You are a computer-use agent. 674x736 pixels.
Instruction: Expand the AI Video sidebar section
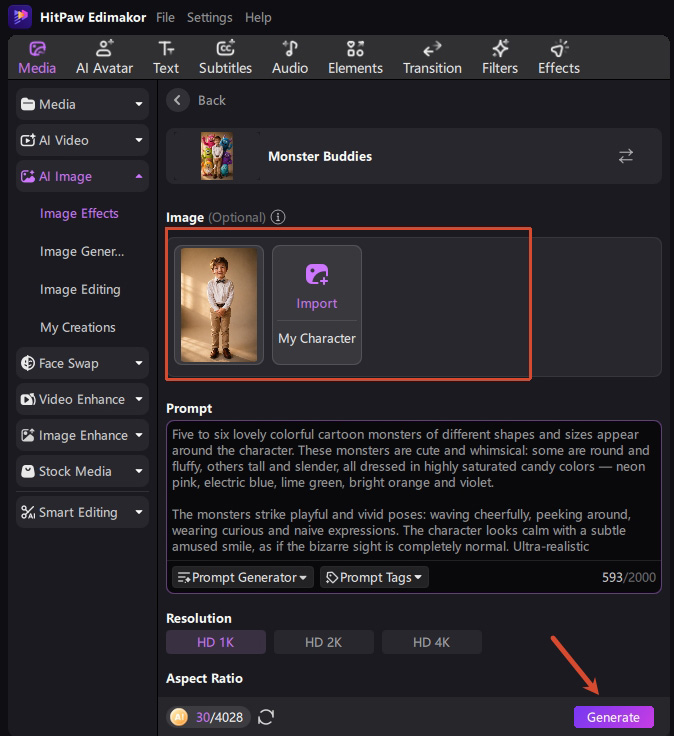(x=82, y=140)
